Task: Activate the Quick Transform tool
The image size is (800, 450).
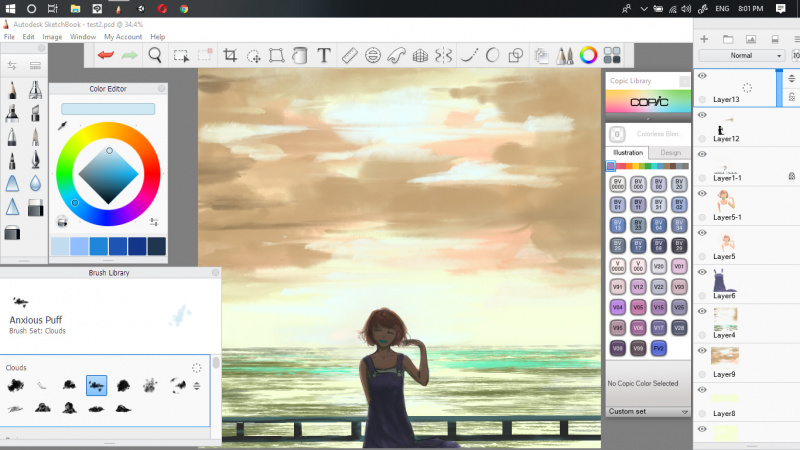Action: coord(254,56)
